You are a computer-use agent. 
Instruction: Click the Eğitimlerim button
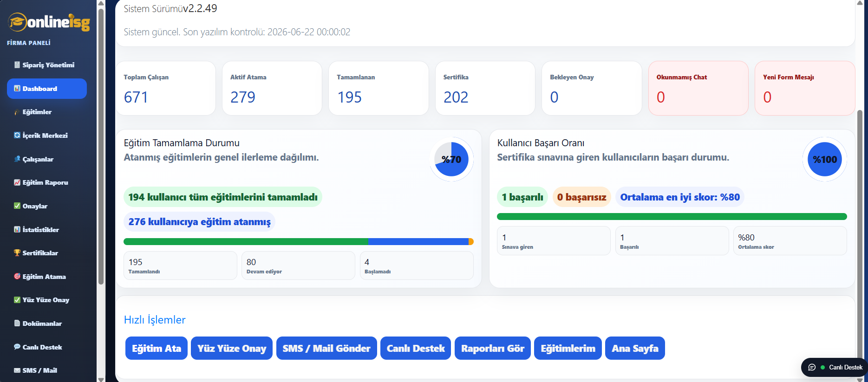tap(568, 348)
